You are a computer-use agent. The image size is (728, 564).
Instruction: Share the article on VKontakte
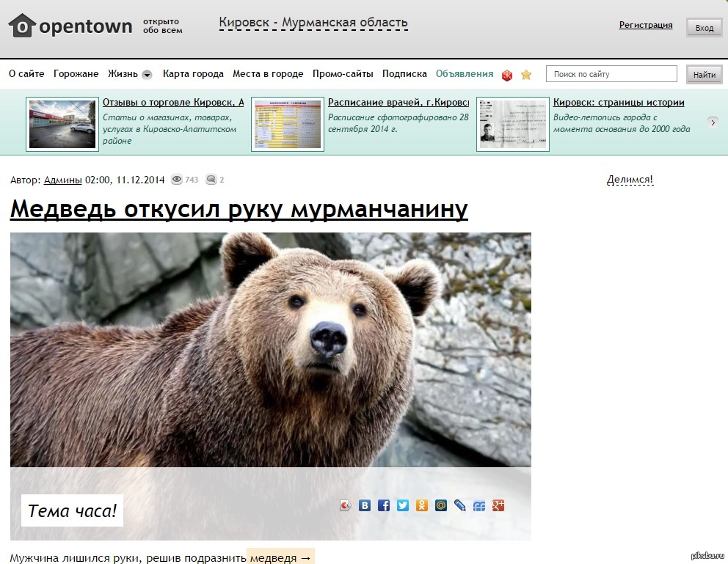click(x=365, y=505)
